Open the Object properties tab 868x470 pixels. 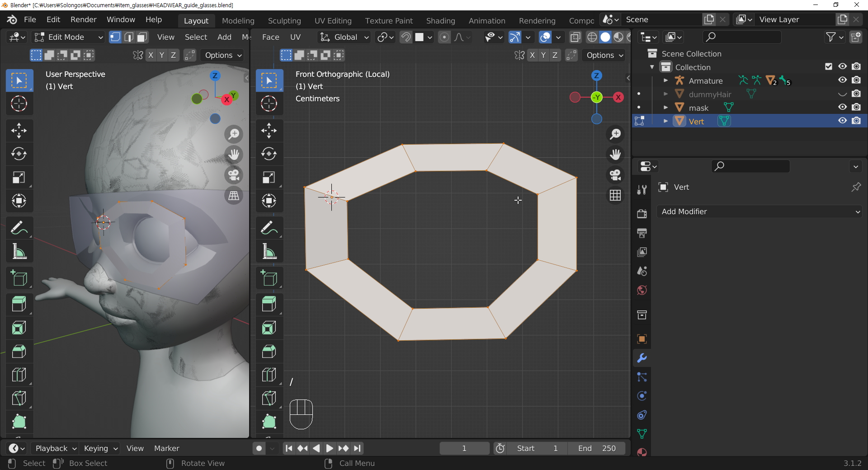pos(642,339)
